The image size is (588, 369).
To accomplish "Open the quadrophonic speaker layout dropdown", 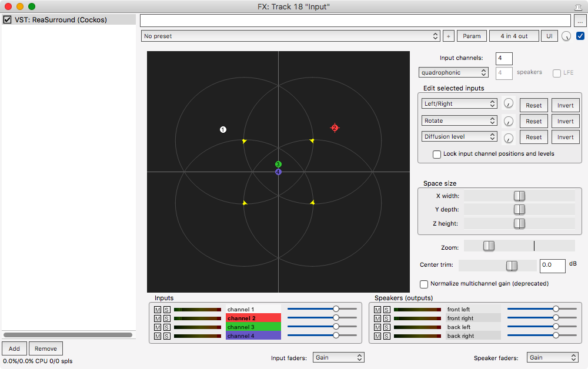I will [453, 72].
